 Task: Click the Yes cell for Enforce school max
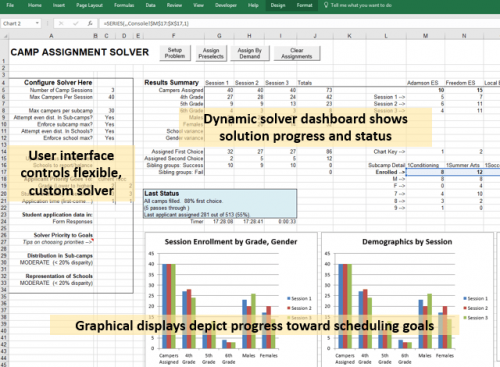coord(109,138)
